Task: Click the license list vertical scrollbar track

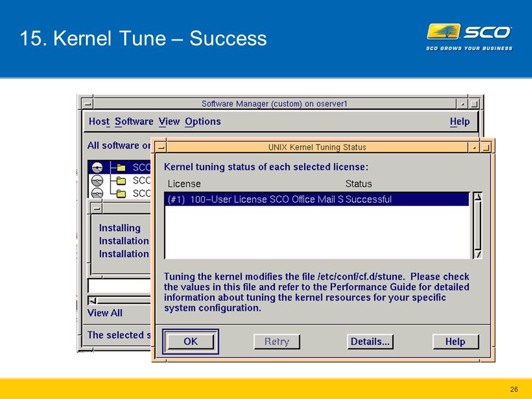Action: point(478,226)
